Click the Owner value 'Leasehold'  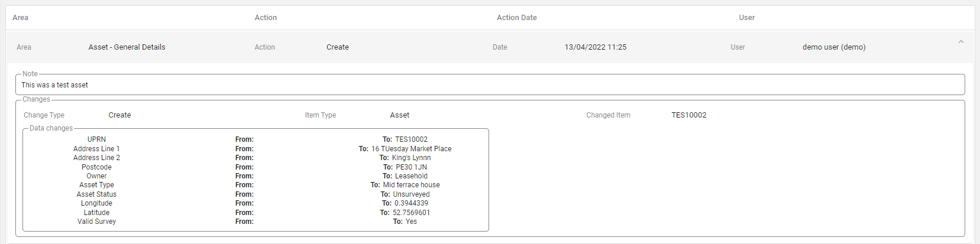[x=411, y=176]
